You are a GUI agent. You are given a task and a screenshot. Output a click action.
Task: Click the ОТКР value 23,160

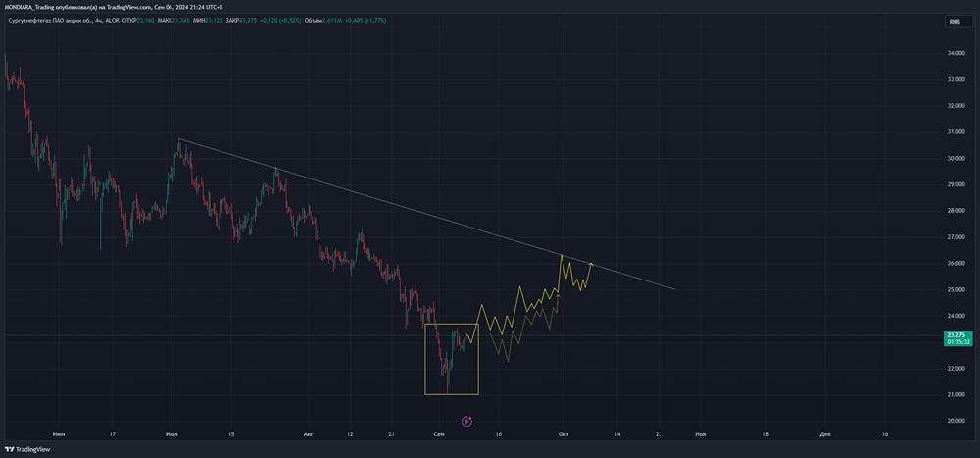point(148,21)
